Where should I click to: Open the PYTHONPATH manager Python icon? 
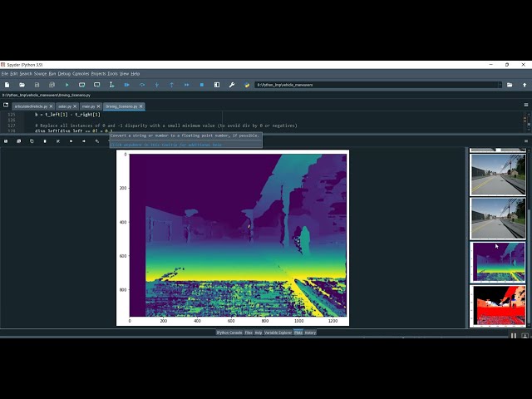pyautogui.click(x=247, y=85)
